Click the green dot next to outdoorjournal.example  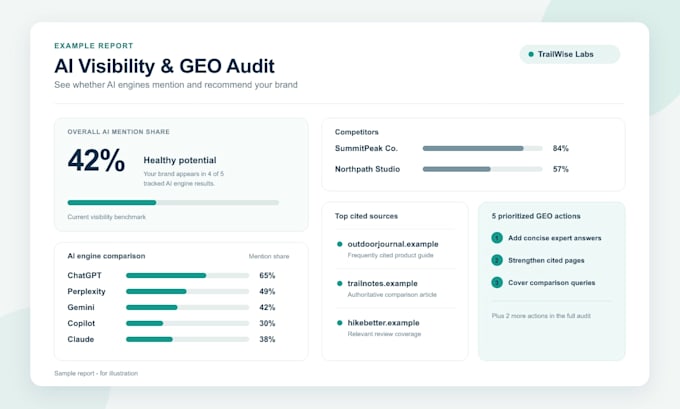click(x=340, y=244)
